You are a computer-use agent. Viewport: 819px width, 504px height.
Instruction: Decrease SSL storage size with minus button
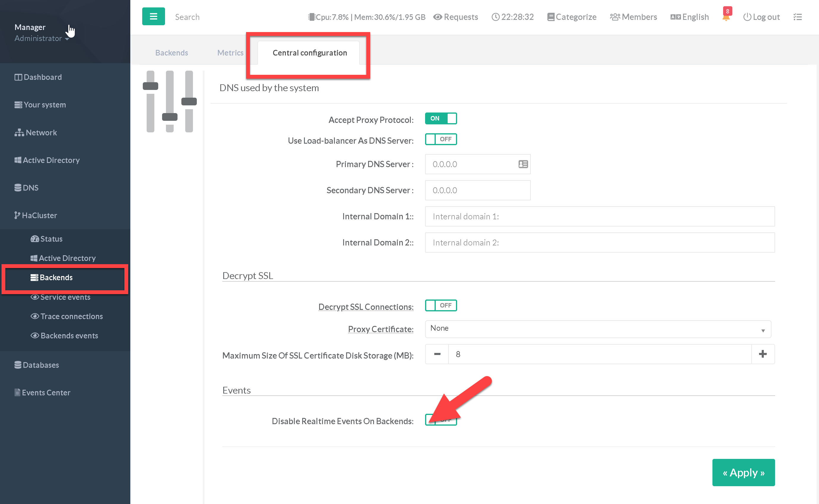(437, 354)
